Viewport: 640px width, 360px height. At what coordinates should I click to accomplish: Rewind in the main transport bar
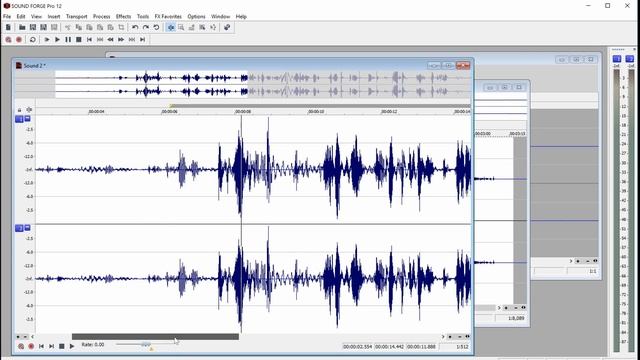click(110, 40)
